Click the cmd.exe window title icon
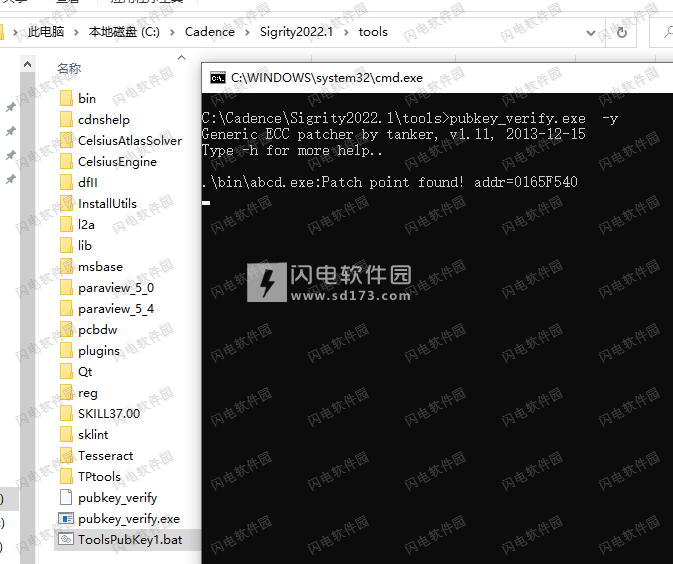Image resolution: width=673 pixels, height=564 pixels. click(218, 78)
